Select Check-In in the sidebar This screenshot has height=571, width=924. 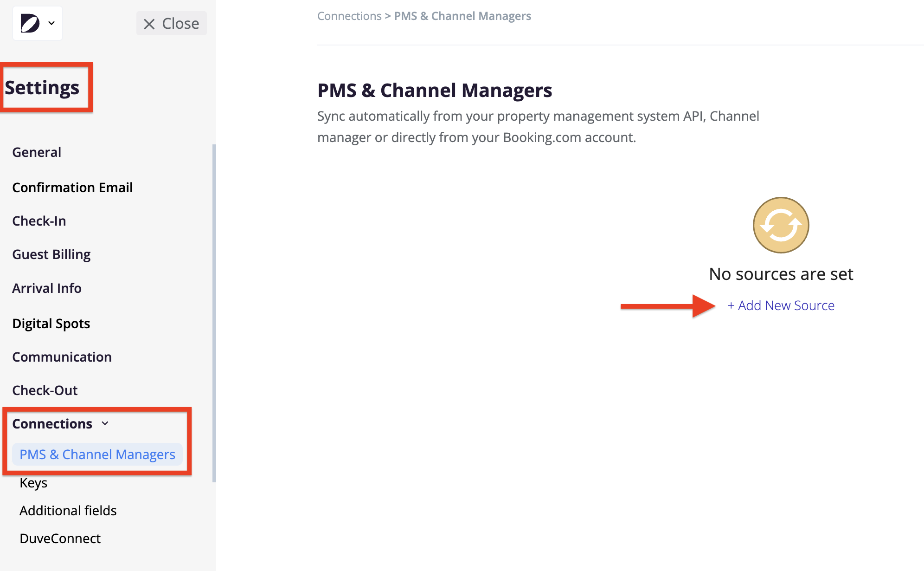(39, 221)
